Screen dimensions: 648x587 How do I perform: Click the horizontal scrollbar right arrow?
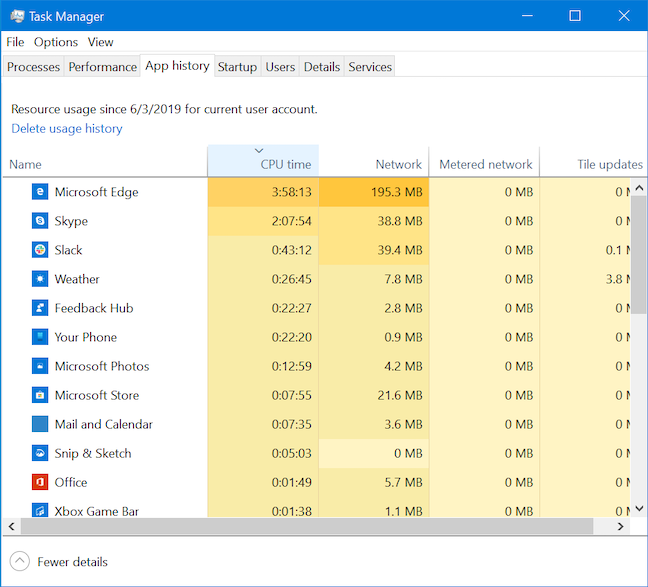tap(621, 526)
